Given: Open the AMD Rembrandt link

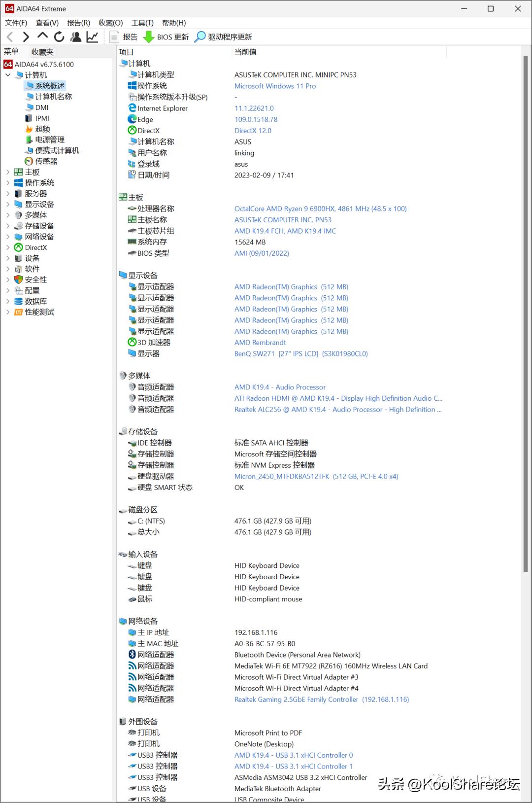Looking at the screenshot, I should tap(260, 343).
